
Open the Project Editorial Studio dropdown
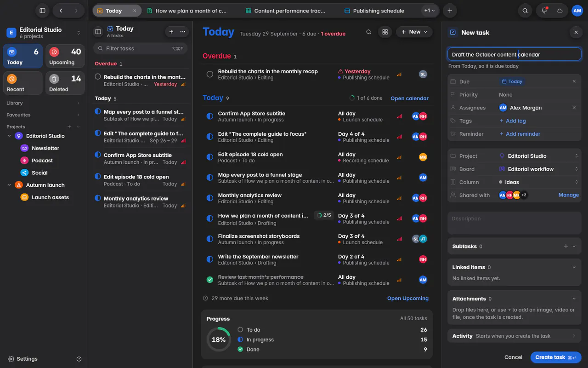click(x=539, y=156)
